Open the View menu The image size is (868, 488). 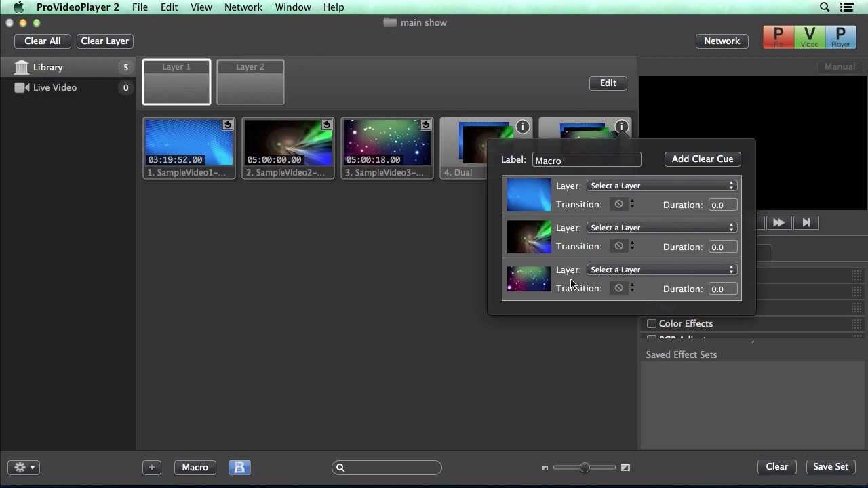point(201,7)
